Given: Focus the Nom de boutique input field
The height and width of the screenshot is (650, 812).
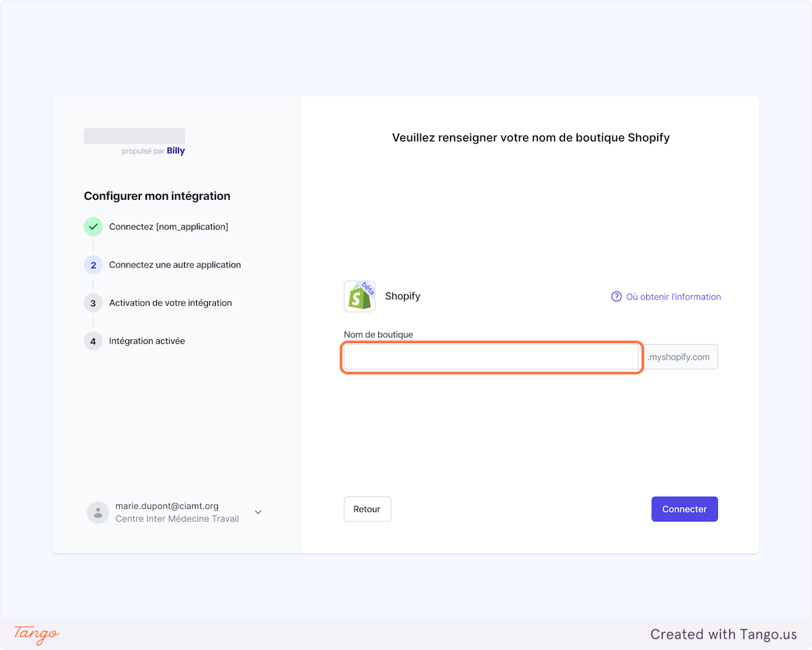Looking at the screenshot, I should point(491,357).
